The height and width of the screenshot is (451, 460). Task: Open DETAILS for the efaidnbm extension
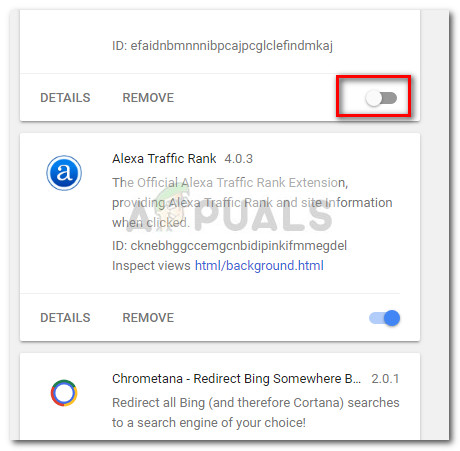65,98
